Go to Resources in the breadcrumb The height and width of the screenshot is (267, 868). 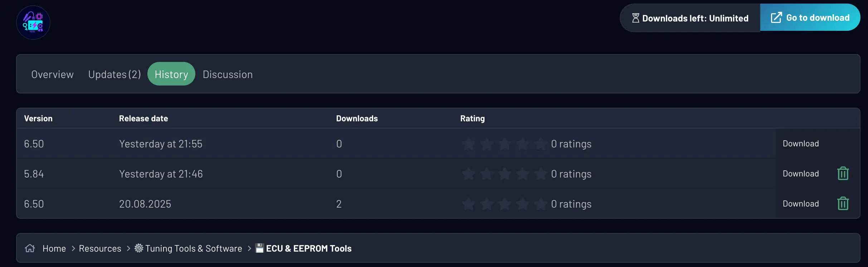pyautogui.click(x=100, y=248)
